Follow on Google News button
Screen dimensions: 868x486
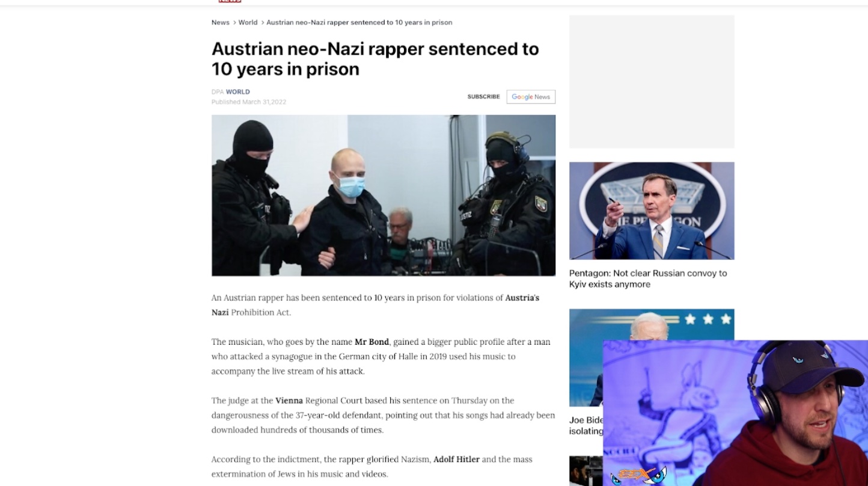pos(531,97)
